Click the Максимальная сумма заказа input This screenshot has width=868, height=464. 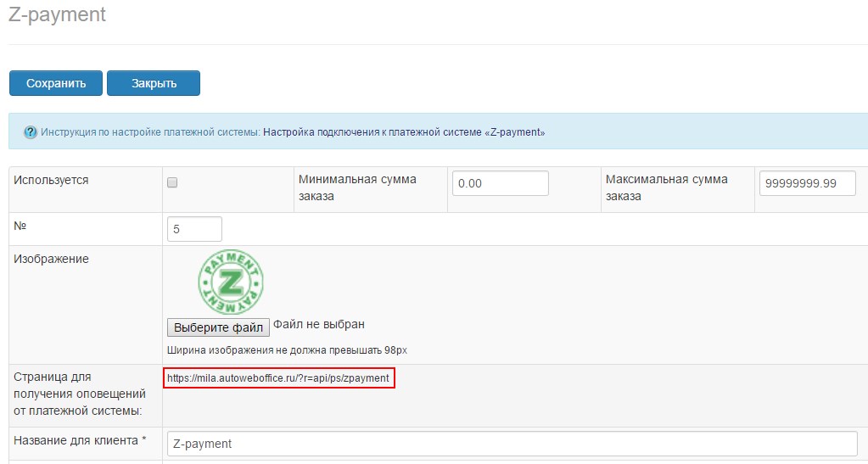[x=807, y=183]
